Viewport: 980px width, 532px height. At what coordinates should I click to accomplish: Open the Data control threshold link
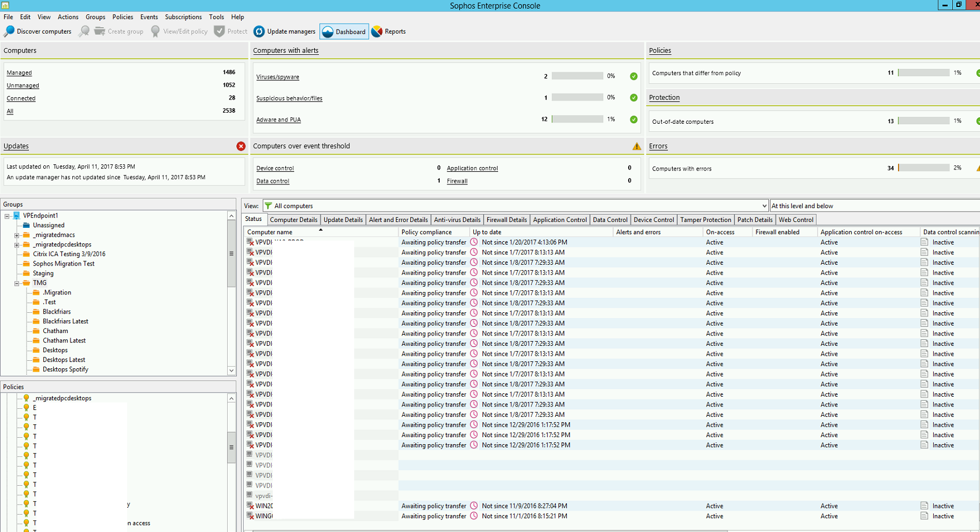coord(273,181)
